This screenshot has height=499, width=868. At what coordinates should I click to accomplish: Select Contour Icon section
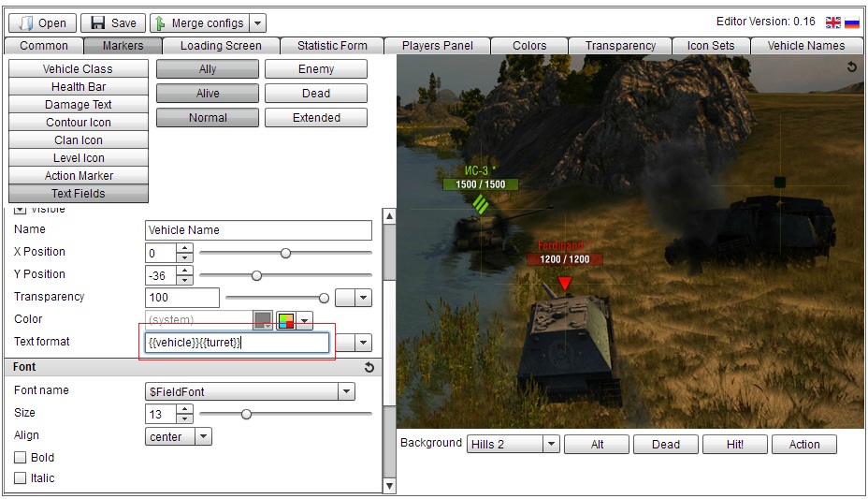click(78, 122)
